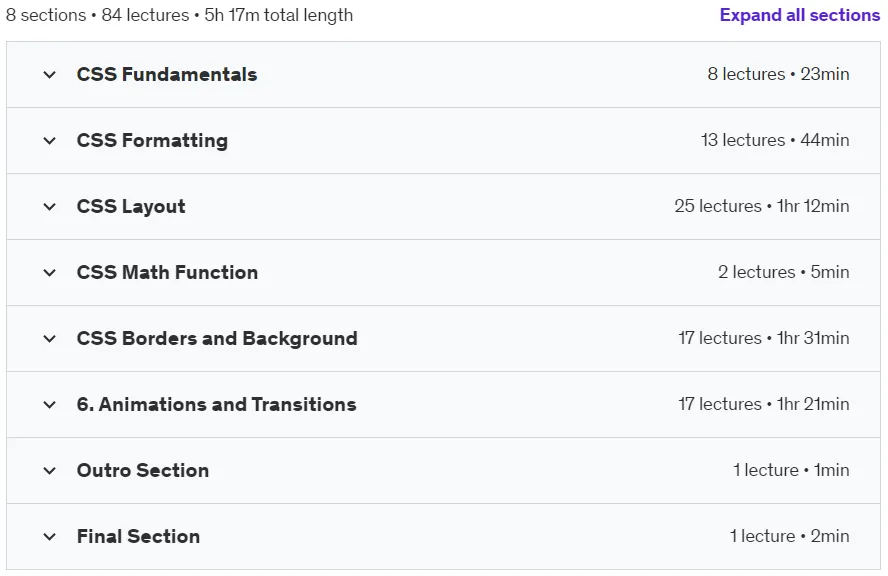This screenshot has width=888, height=576.
Task: Open CSS Borders and Background heading
Action: click(217, 338)
